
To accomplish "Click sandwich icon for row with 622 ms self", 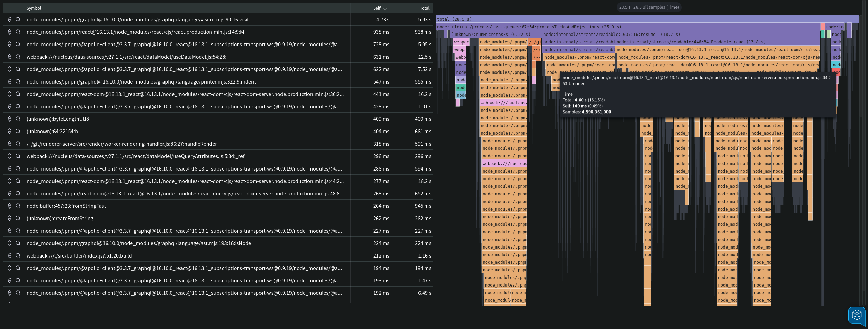I will tap(10, 69).
